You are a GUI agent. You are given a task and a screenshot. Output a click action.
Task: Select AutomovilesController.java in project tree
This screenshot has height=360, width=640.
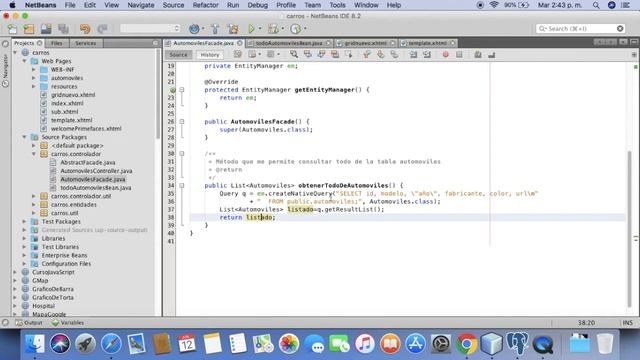click(96, 171)
